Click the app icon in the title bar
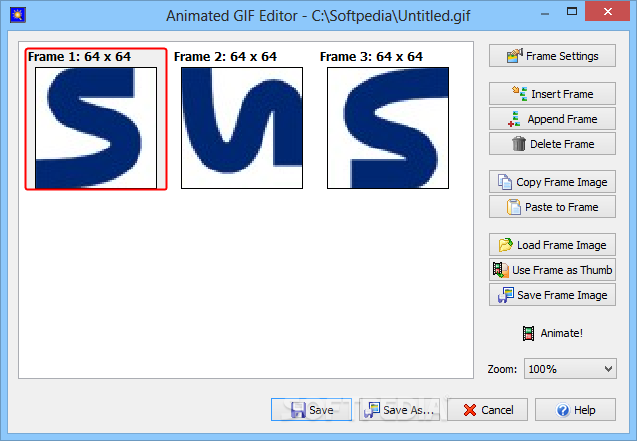 coord(17,15)
